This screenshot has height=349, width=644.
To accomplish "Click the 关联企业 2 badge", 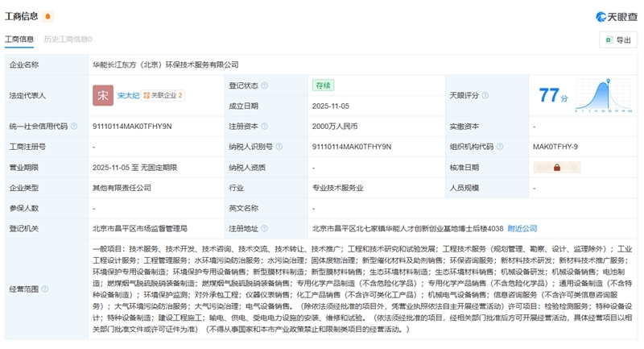I will click(163, 95).
